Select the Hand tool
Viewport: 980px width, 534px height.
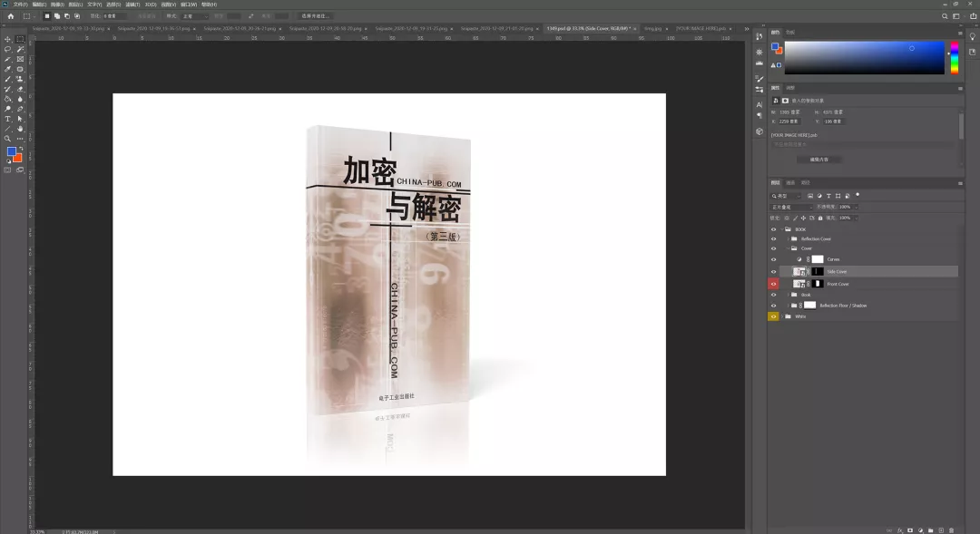click(x=20, y=129)
